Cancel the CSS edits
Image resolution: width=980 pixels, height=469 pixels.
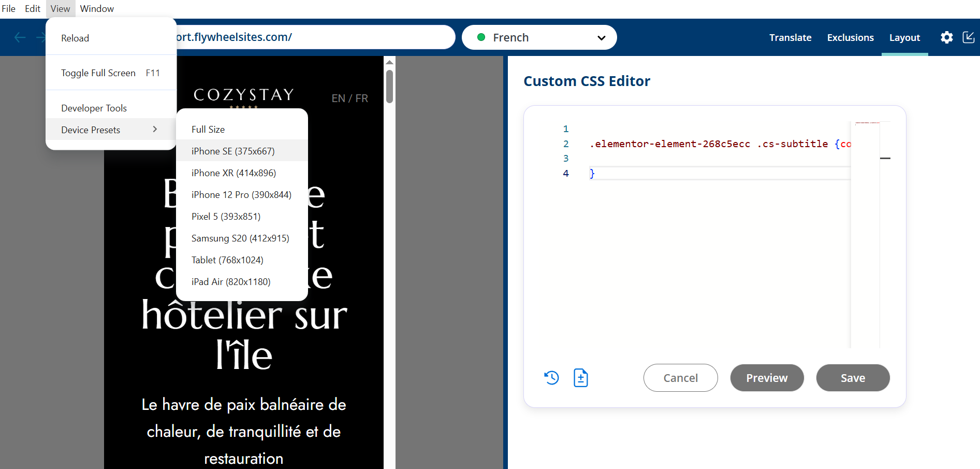(680, 378)
